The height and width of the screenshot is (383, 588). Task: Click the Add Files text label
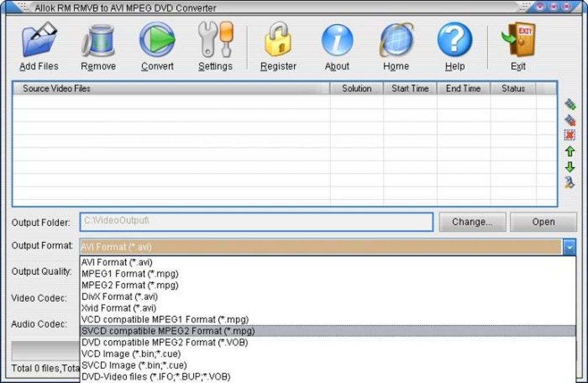(39, 66)
